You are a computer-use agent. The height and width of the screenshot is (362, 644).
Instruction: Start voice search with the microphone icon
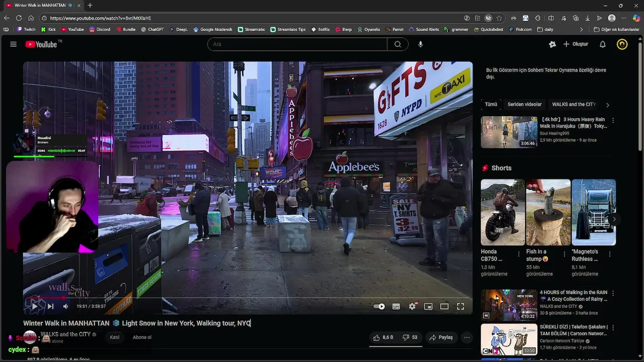click(x=421, y=44)
